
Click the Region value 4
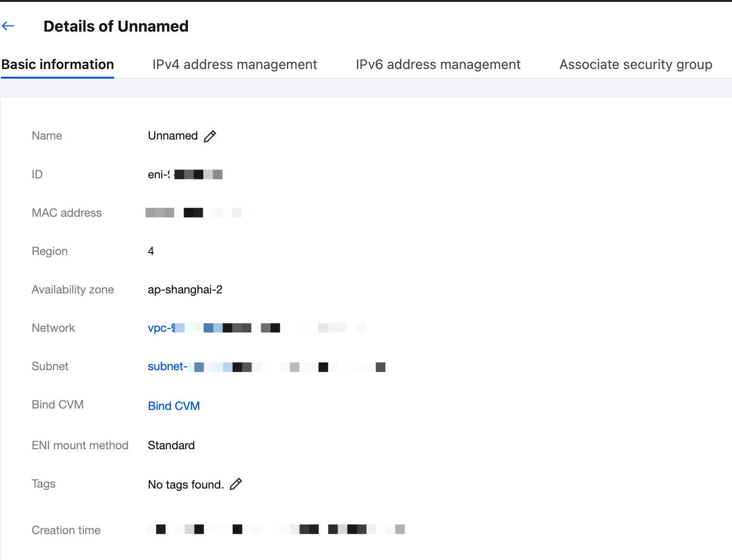(151, 251)
